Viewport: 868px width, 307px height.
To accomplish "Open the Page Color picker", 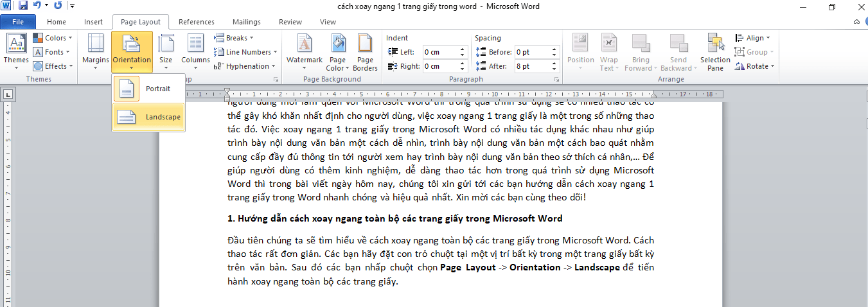I will pos(337,51).
